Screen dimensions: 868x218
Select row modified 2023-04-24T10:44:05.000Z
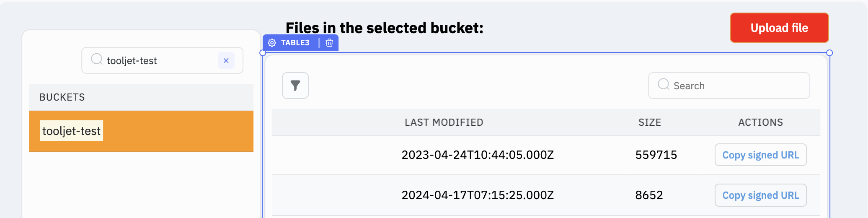478,155
